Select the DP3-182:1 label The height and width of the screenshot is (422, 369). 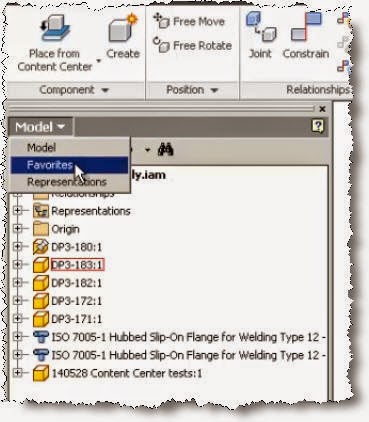point(77,283)
